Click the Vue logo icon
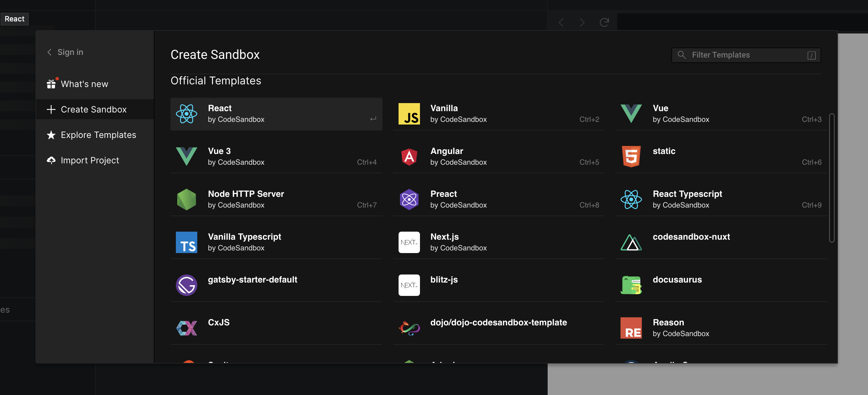 (631, 114)
